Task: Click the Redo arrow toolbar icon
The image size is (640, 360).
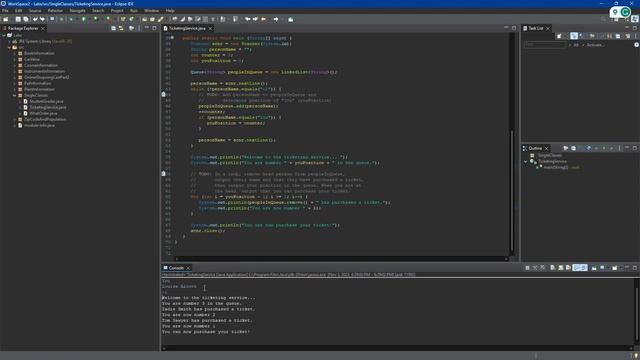Action: (x=42, y=19)
